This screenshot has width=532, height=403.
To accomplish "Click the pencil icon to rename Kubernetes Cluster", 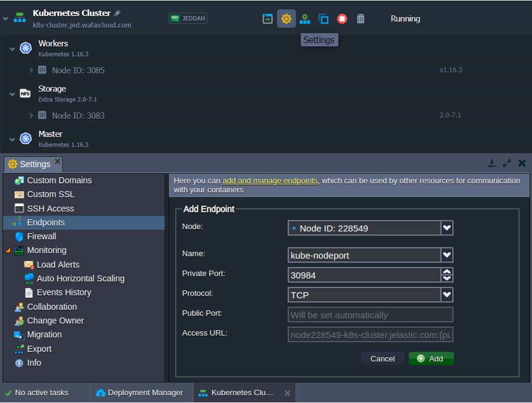I will click(x=117, y=13).
